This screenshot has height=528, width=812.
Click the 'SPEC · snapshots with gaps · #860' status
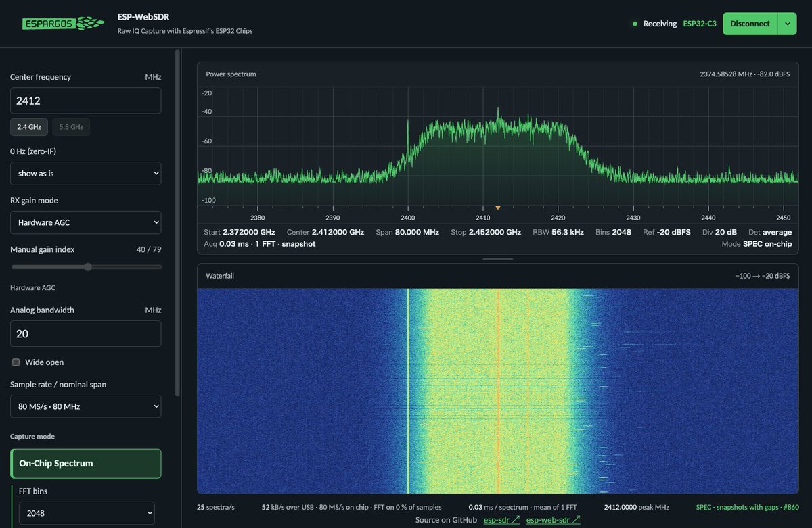click(748, 507)
